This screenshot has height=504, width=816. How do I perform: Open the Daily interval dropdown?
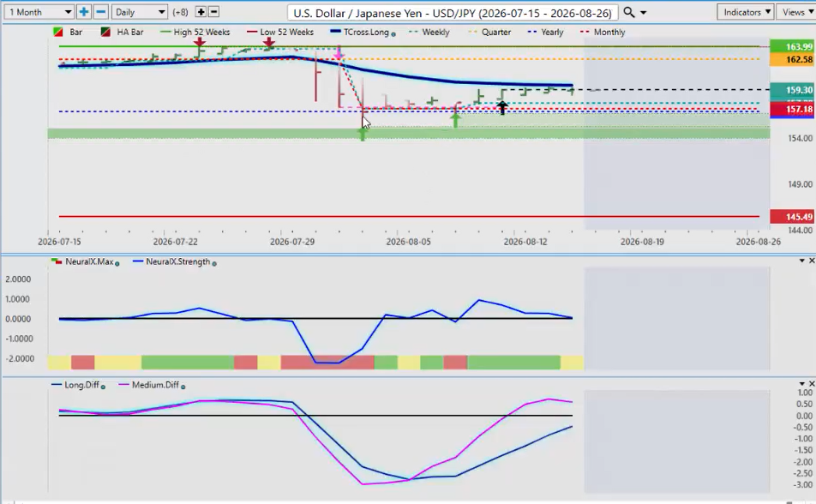(x=140, y=12)
